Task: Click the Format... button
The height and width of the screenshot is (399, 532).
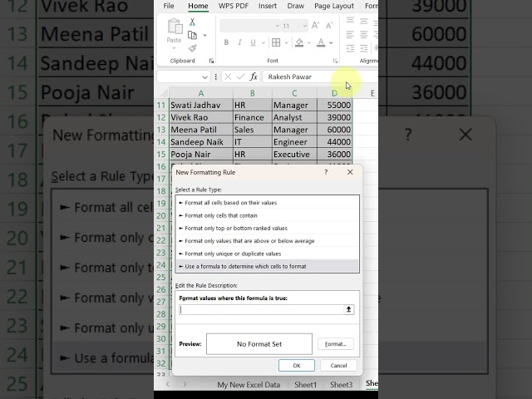Action: 336,344
